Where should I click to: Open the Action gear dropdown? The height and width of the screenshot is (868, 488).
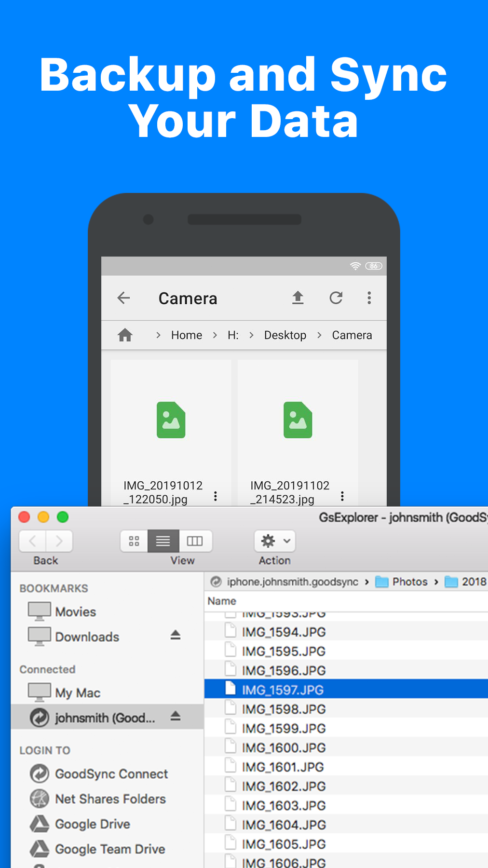point(275,541)
